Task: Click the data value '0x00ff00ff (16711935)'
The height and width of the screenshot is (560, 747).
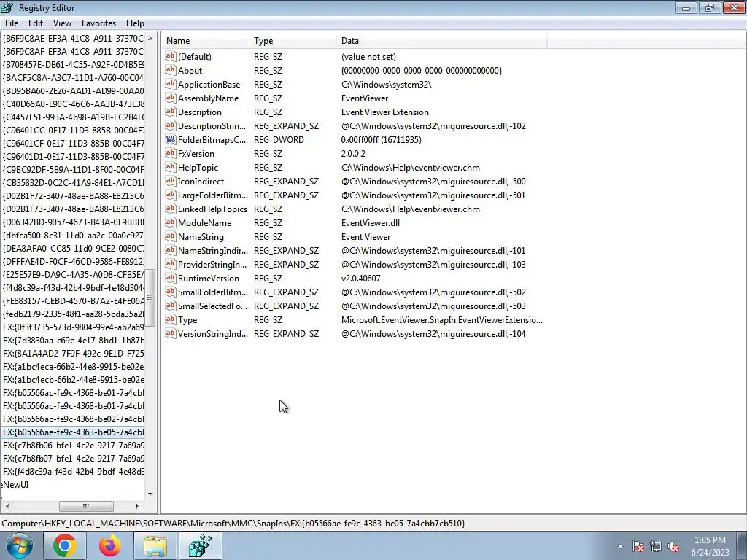Action: 381,139
